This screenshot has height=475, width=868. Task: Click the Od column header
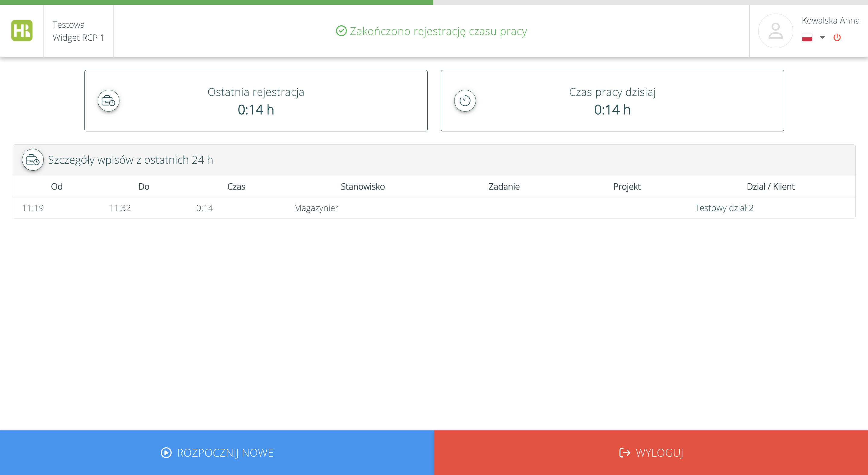57,187
